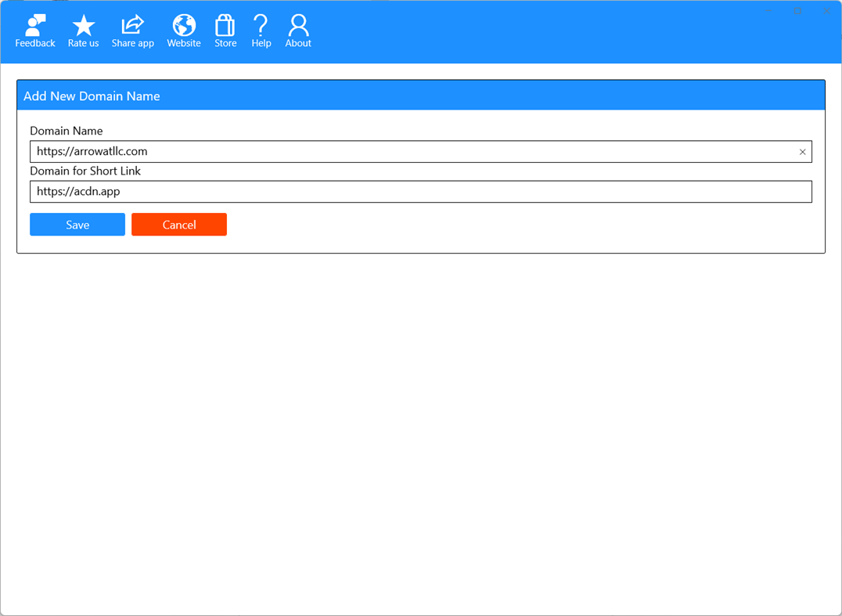Viewport: 842px width, 616px height.
Task: Click the About label text
Action: [297, 43]
